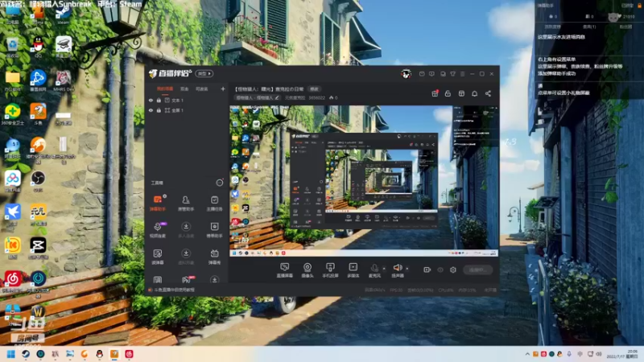This screenshot has height=362, width=644.
Task: Click the 修改 button beside stream title
Action: click(314, 89)
